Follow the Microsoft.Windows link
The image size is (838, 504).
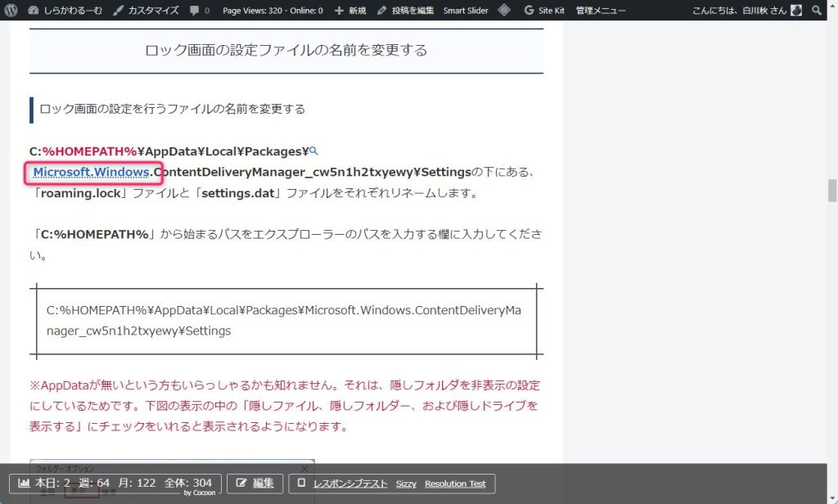tap(91, 172)
